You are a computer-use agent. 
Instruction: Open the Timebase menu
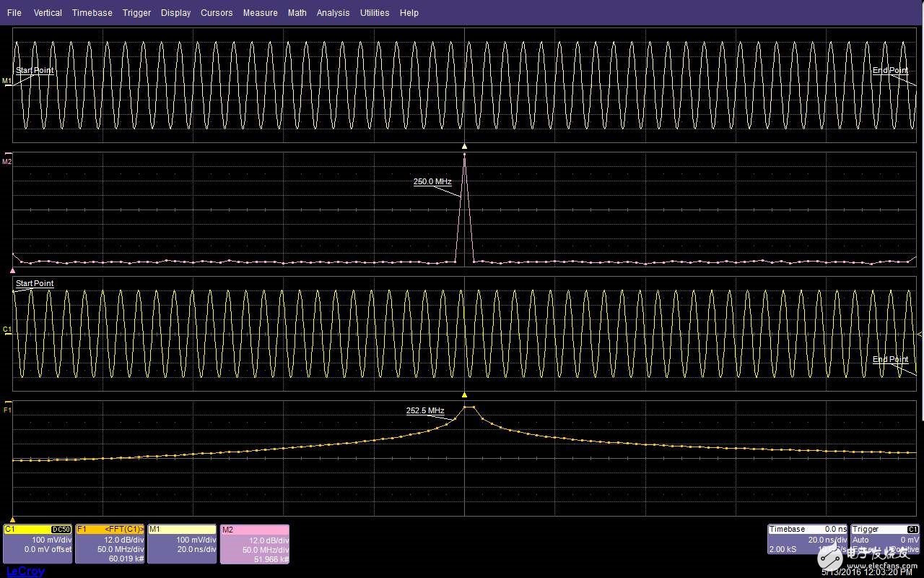[92, 13]
